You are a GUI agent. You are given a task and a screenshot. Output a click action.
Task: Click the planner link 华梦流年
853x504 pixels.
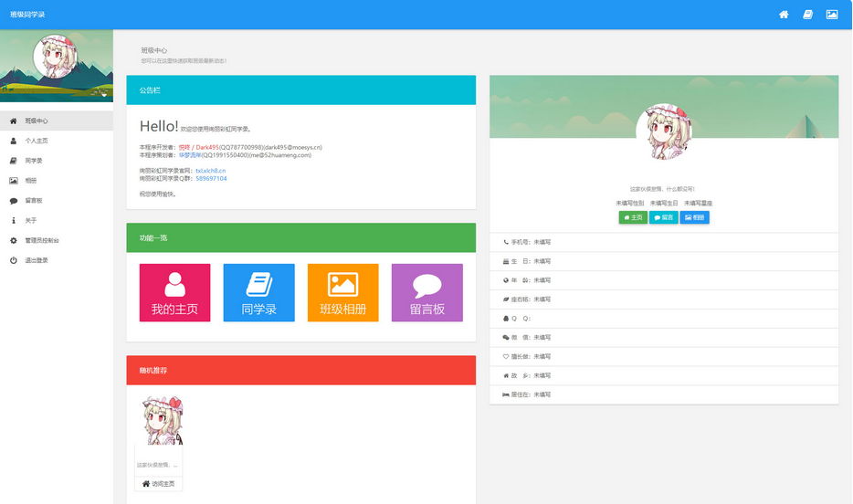[x=190, y=155]
